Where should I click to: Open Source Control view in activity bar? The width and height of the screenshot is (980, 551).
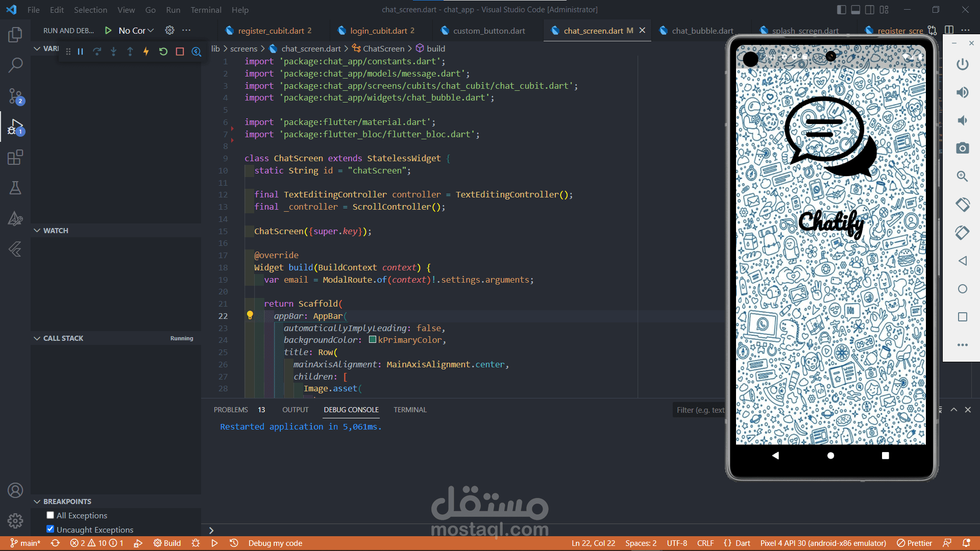tap(15, 96)
